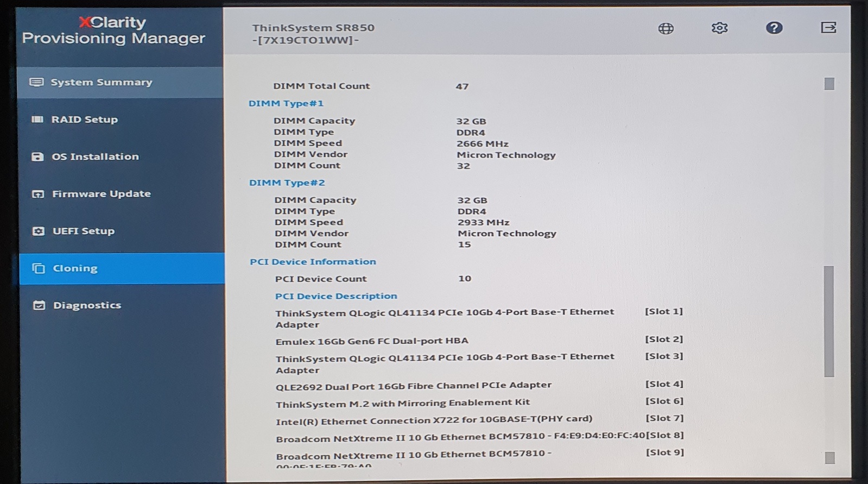Image resolution: width=868 pixels, height=484 pixels.
Task: Open the language globe icon
Action: [x=666, y=28]
